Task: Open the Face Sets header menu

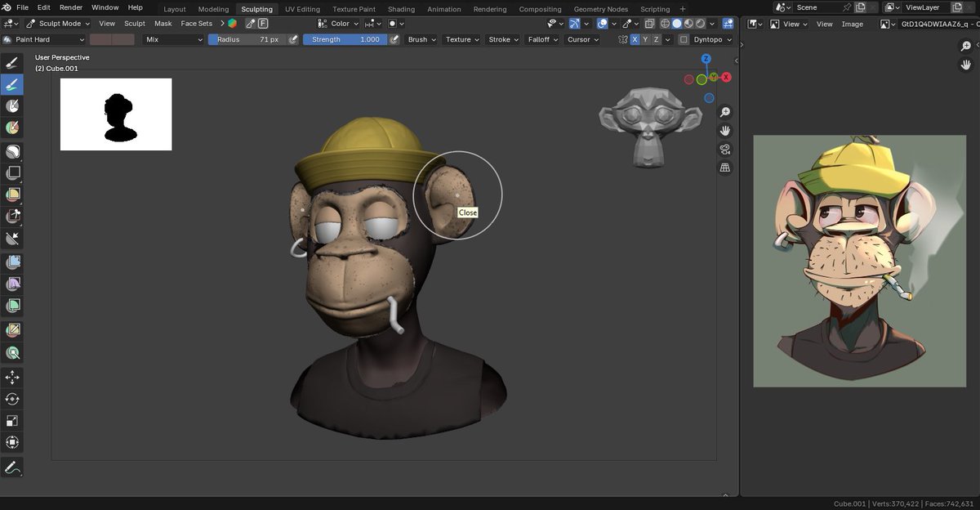Action: pyautogui.click(x=197, y=24)
